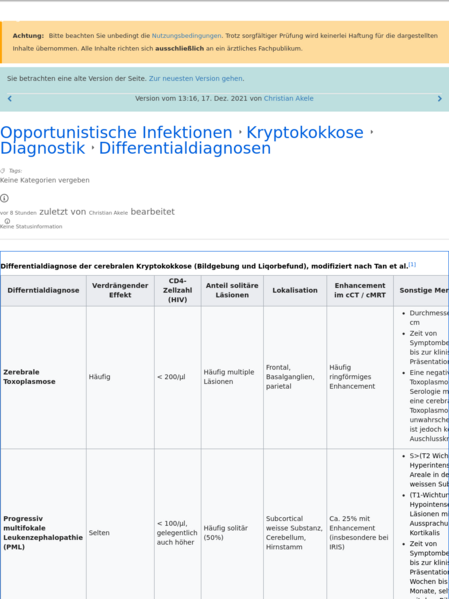This screenshot has width=449, height=599.
Task: Click the tags label icon
Action: [x=3, y=171]
